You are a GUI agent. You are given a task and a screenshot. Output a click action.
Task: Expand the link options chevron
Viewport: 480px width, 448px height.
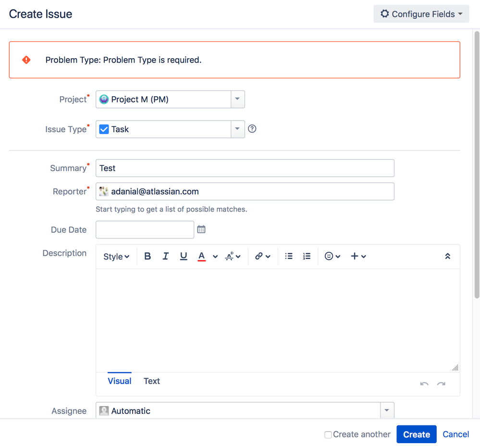[268, 257]
